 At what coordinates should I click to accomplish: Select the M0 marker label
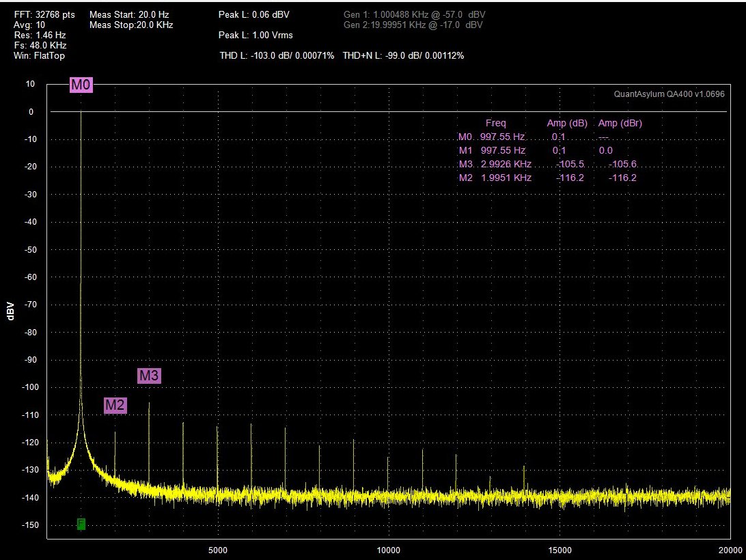pyautogui.click(x=81, y=85)
